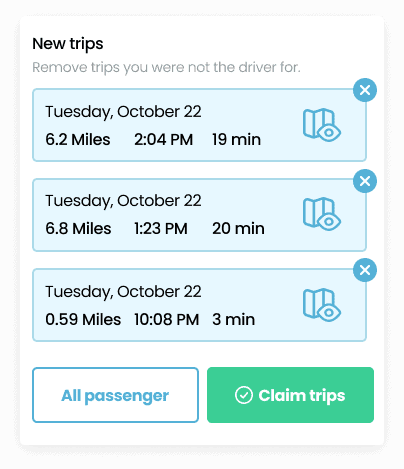Remove the 0.59 Miles trip
Image resolution: width=404 pixels, height=469 pixels.
point(365,270)
